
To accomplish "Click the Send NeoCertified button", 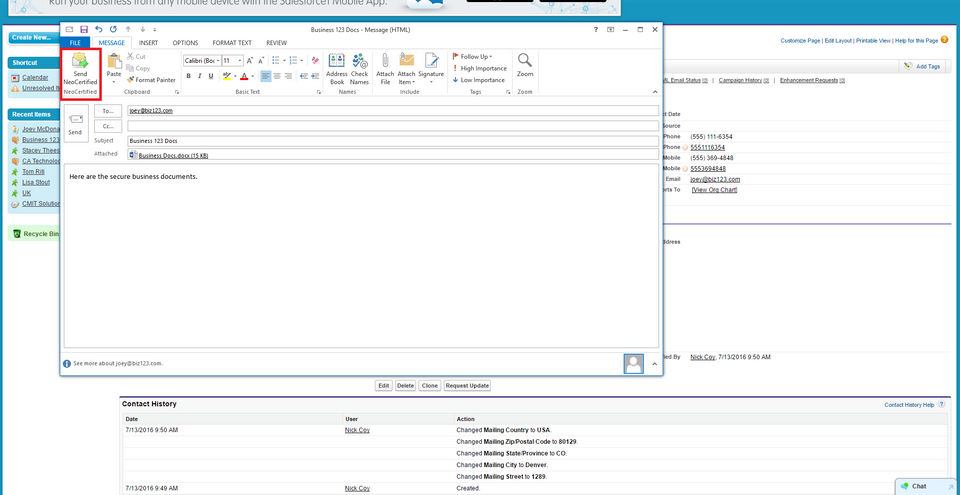I will pyautogui.click(x=80, y=69).
